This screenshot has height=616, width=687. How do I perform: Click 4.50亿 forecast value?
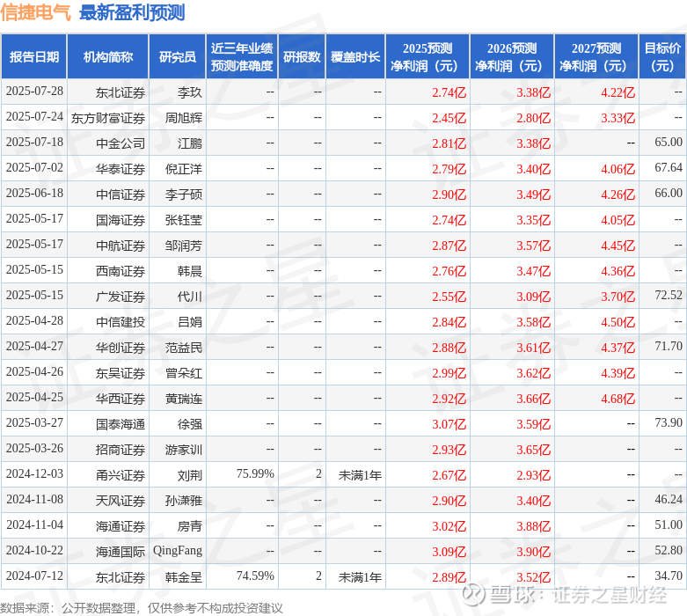pos(618,322)
